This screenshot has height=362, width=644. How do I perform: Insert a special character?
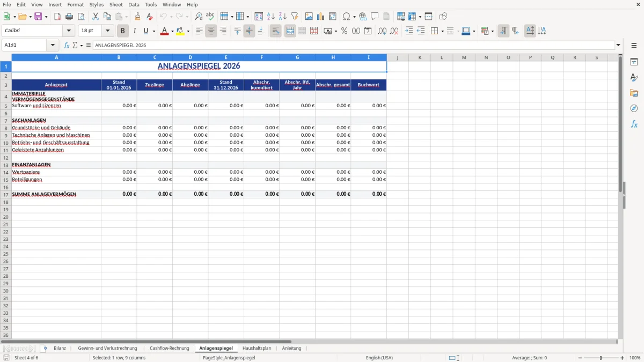point(347,16)
